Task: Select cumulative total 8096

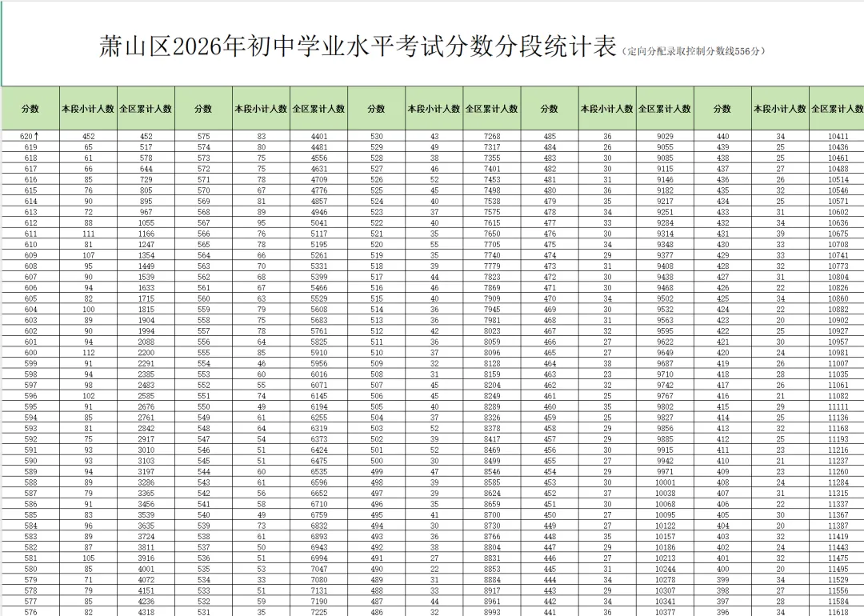Action: (x=491, y=353)
